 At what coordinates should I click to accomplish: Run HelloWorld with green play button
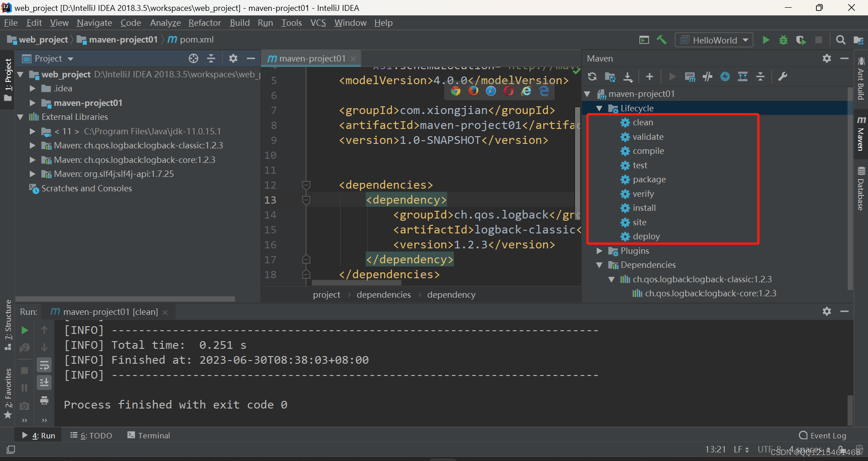click(766, 40)
